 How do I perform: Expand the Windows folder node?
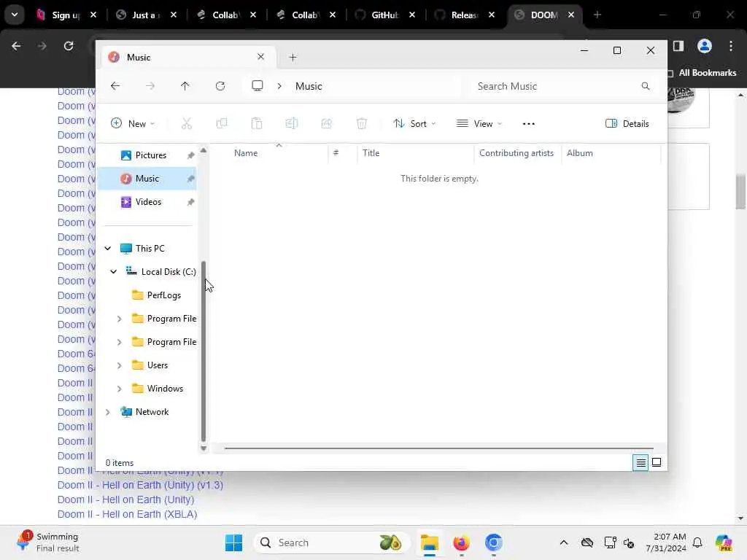(119, 389)
